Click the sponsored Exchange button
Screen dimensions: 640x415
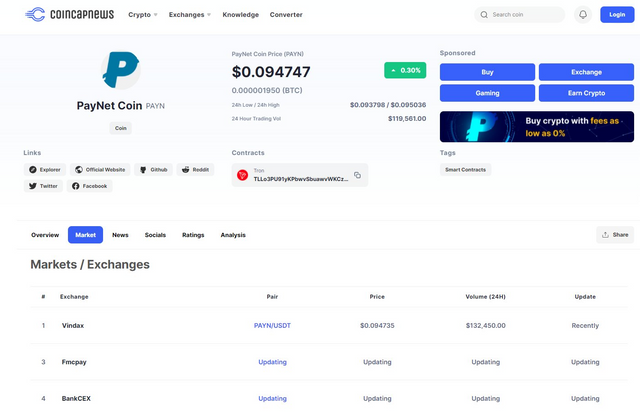pyautogui.click(x=587, y=72)
